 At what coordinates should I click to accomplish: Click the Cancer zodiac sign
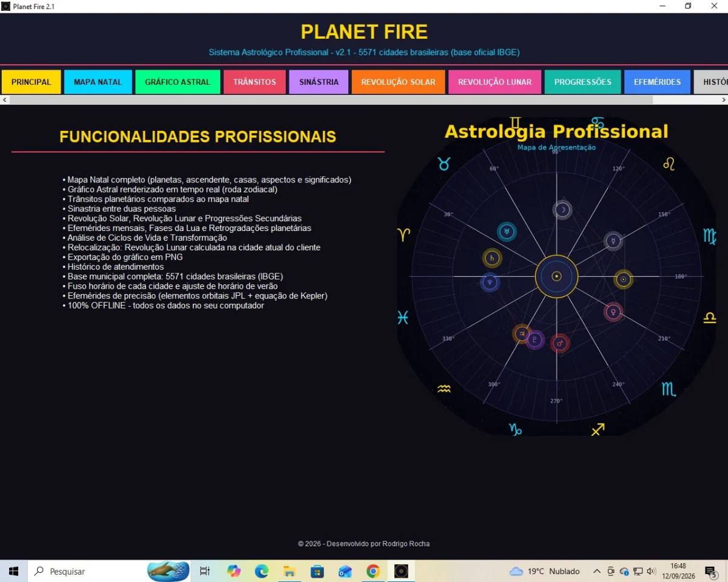pyautogui.click(x=598, y=122)
